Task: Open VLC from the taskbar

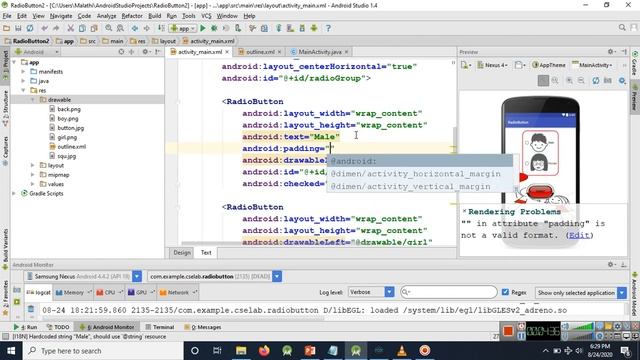Action: click(402, 351)
